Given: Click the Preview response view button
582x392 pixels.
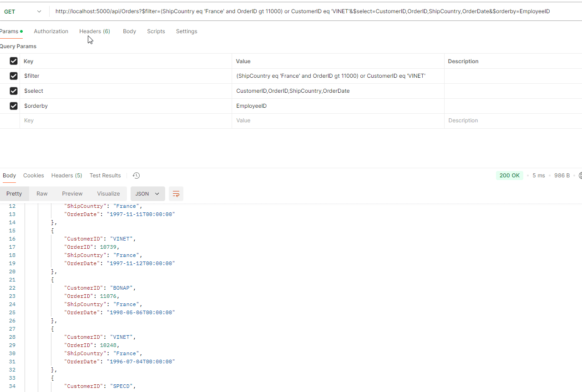Looking at the screenshot, I should [72, 194].
